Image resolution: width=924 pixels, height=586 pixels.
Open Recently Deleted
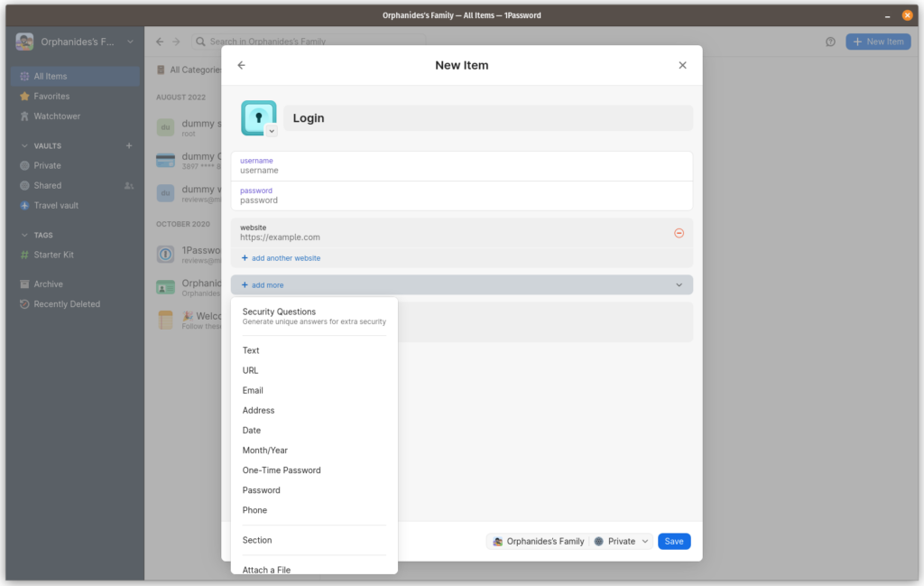(x=76, y=304)
